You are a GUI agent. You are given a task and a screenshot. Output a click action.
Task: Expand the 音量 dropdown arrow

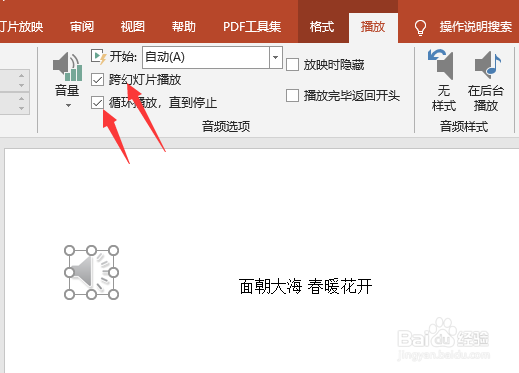pos(68,105)
